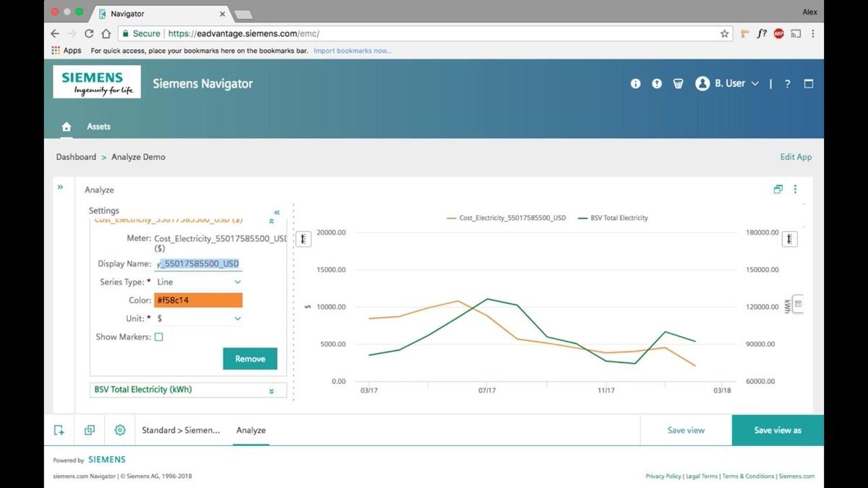The width and height of the screenshot is (868, 488).
Task: Select the Standard > Siemen... view tab
Action: (181, 430)
